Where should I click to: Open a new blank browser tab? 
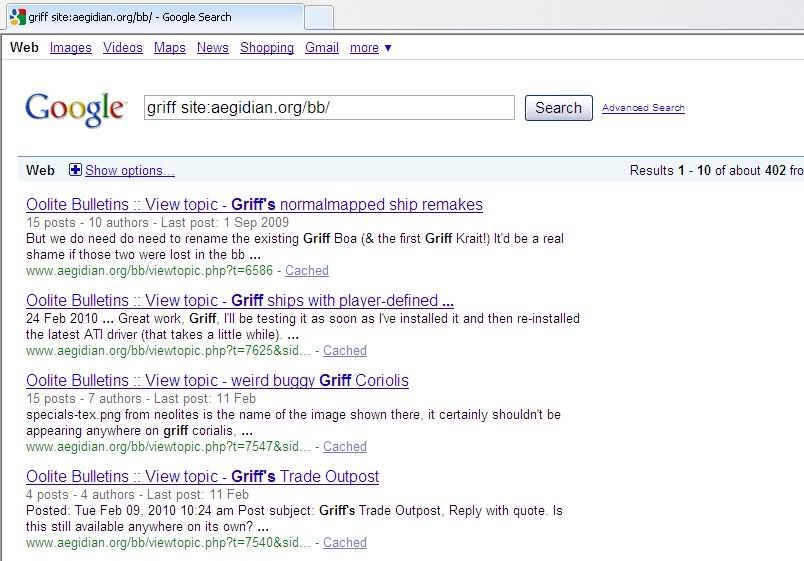pos(319,17)
